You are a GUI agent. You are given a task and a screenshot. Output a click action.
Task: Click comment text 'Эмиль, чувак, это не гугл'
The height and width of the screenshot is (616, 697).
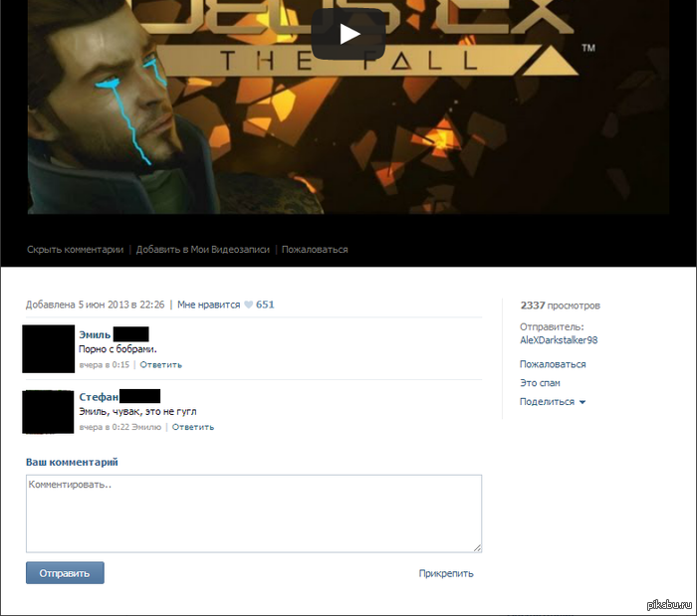pyautogui.click(x=137, y=411)
